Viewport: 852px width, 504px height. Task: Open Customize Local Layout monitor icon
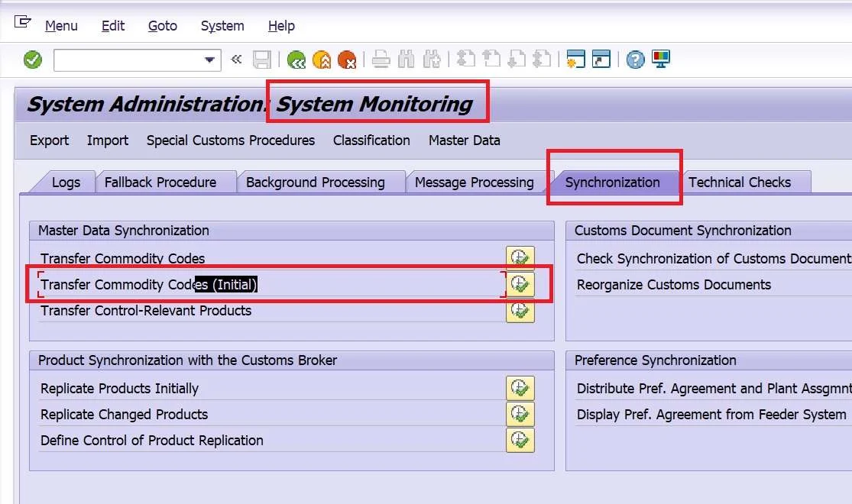[x=661, y=59]
